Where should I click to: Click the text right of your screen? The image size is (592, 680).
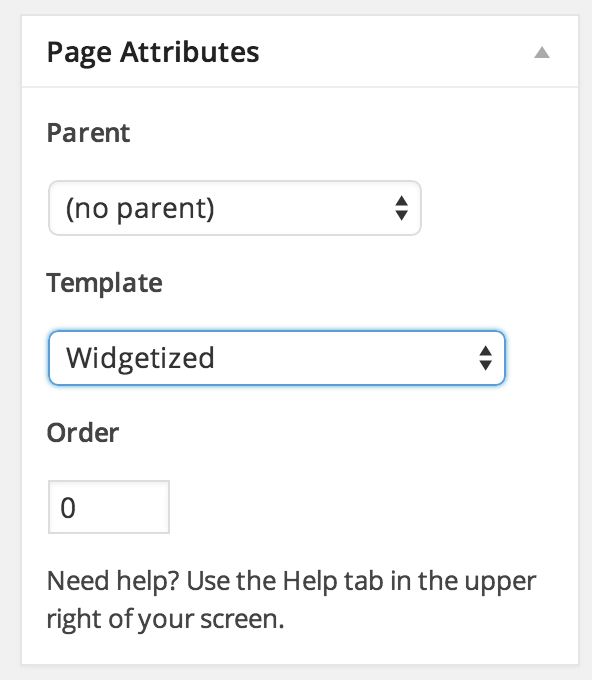(x=165, y=619)
